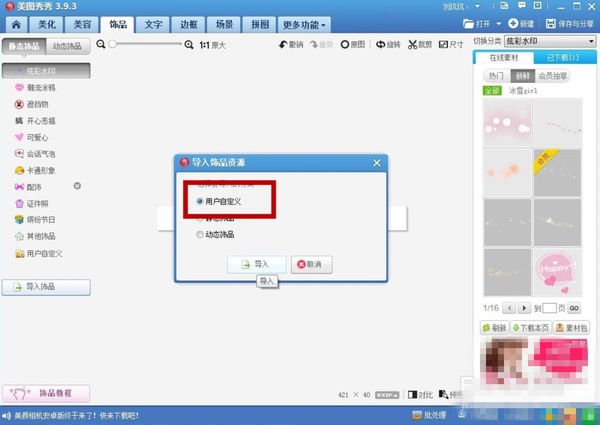Select the 炫彩水印 category header

(46, 71)
